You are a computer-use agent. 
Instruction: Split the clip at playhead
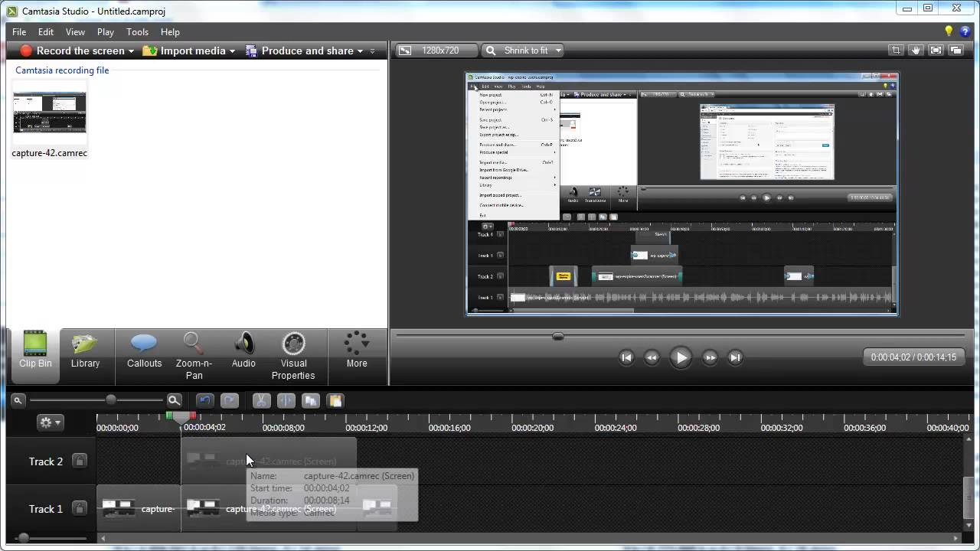click(x=286, y=400)
